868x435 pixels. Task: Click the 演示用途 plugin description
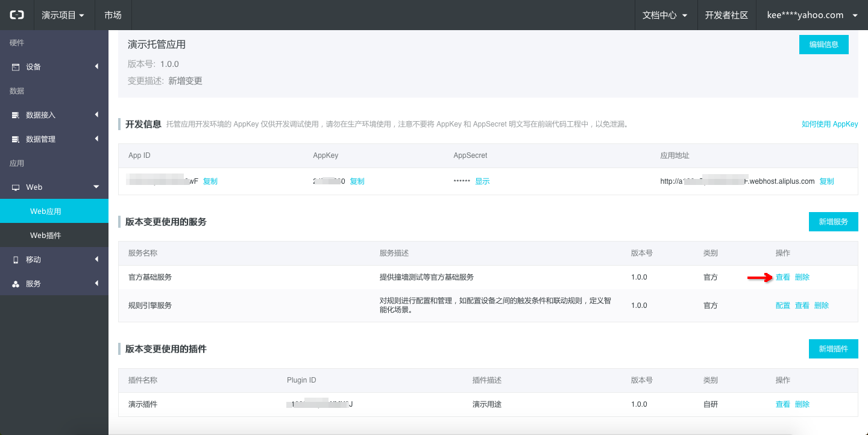coord(487,404)
